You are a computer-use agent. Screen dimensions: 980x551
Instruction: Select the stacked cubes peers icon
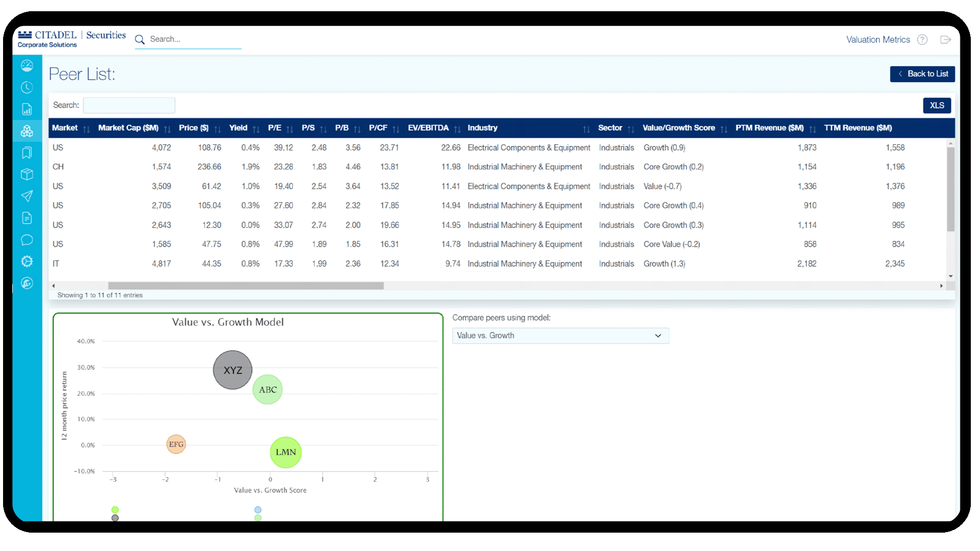(x=27, y=131)
